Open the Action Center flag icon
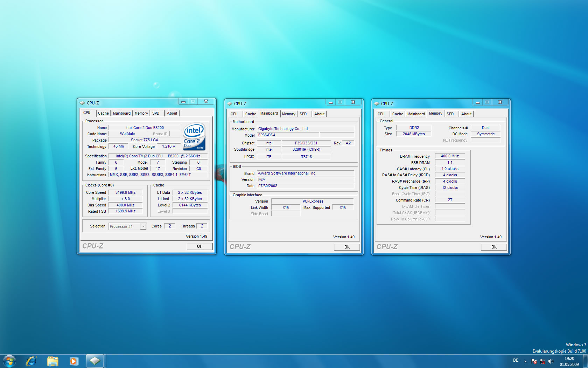The width and height of the screenshot is (588, 368). coord(534,361)
